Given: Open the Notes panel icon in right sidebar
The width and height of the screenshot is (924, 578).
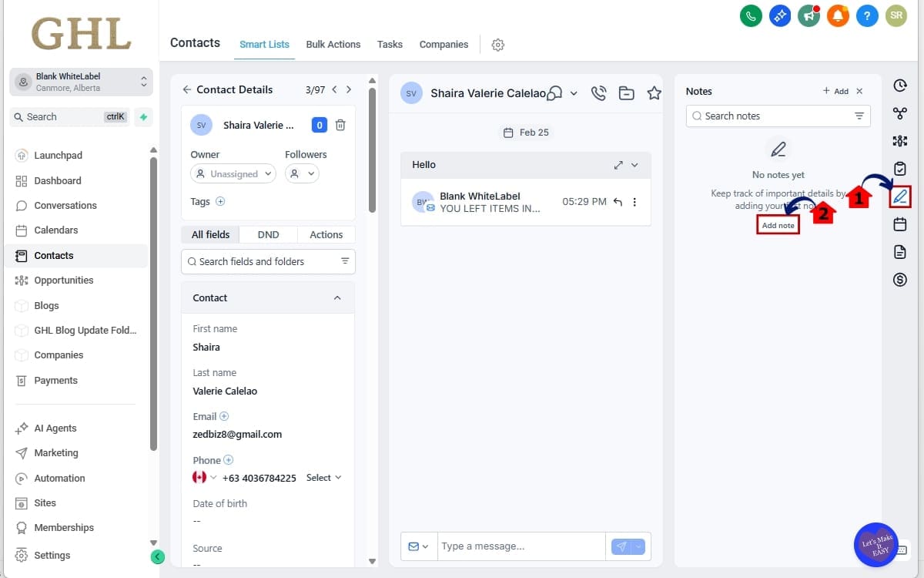Looking at the screenshot, I should pyautogui.click(x=900, y=197).
